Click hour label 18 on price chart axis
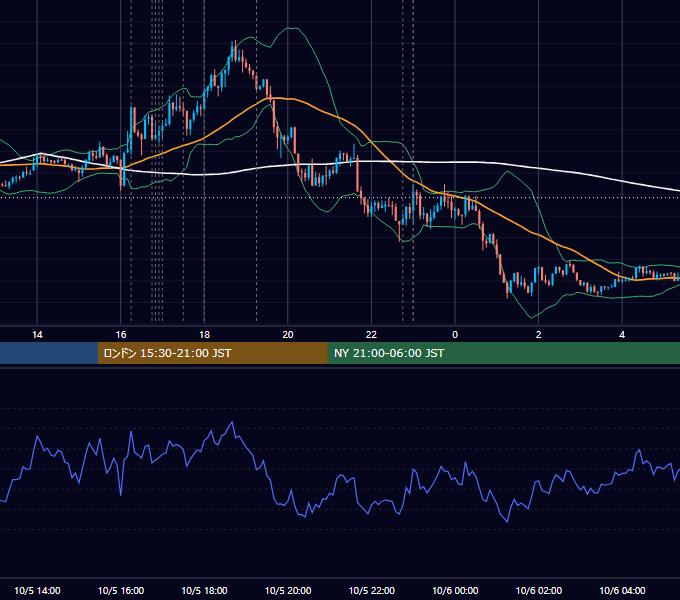680x600 pixels. [204, 335]
